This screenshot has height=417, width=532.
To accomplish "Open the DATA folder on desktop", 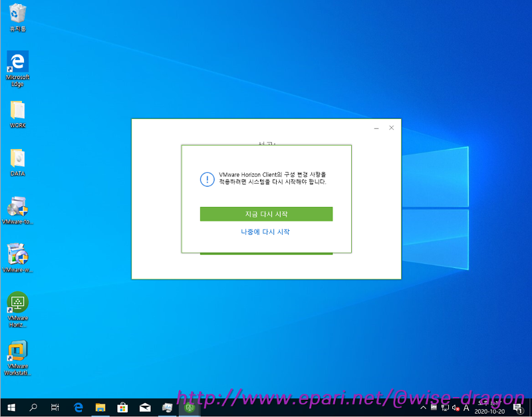I will (18, 162).
